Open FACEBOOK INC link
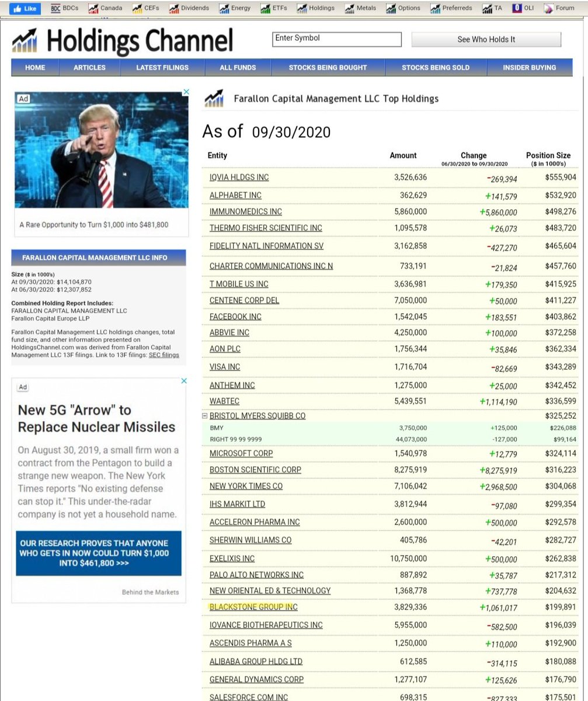This screenshot has width=588, height=701. 235,317
